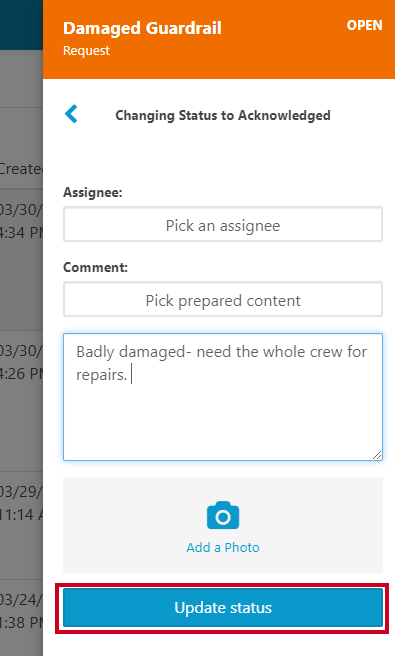The height and width of the screenshot is (656, 395).
Task: Click the comment box resize grip
Action: tap(377, 455)
